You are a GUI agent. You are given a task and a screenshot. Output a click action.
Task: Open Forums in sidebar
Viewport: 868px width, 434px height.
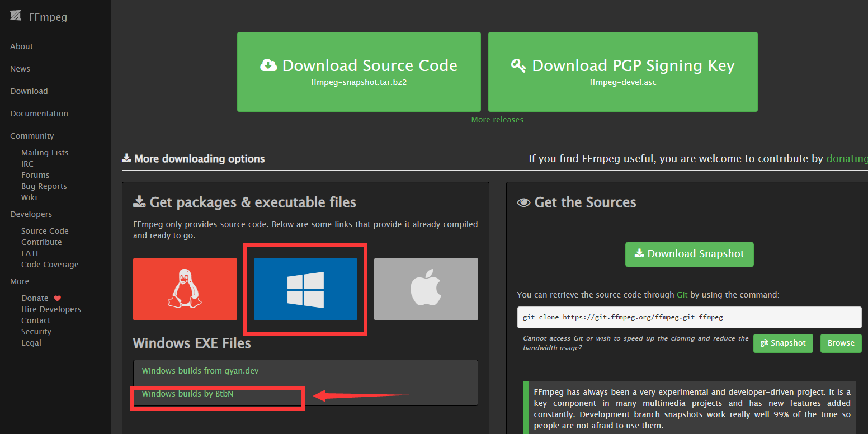click(x=35, y=175)
